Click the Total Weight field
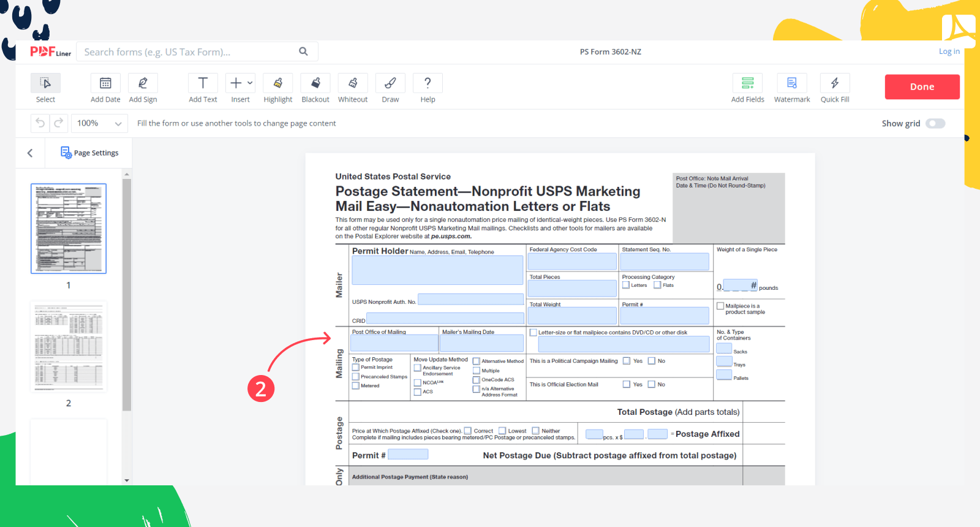Viewport: 980px width, 527px height. click(572, 316)
